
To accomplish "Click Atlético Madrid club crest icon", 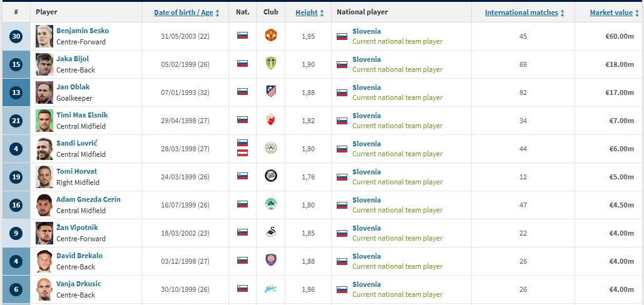I will 270,92.
